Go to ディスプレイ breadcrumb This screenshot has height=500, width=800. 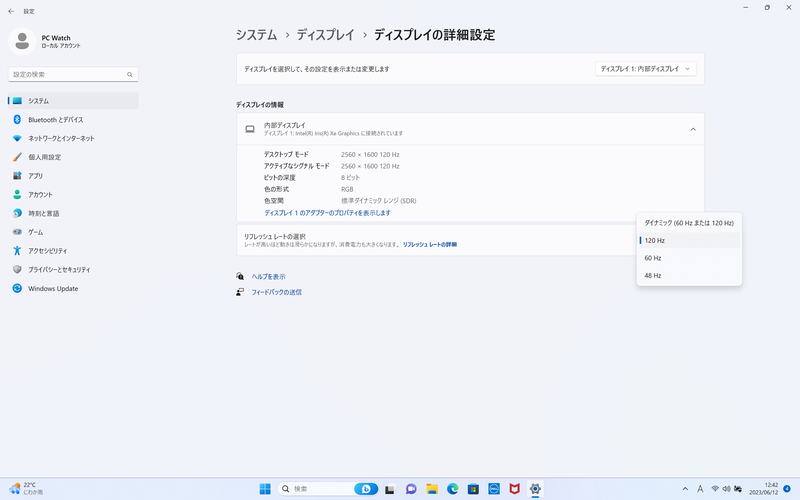click(326, 35)
